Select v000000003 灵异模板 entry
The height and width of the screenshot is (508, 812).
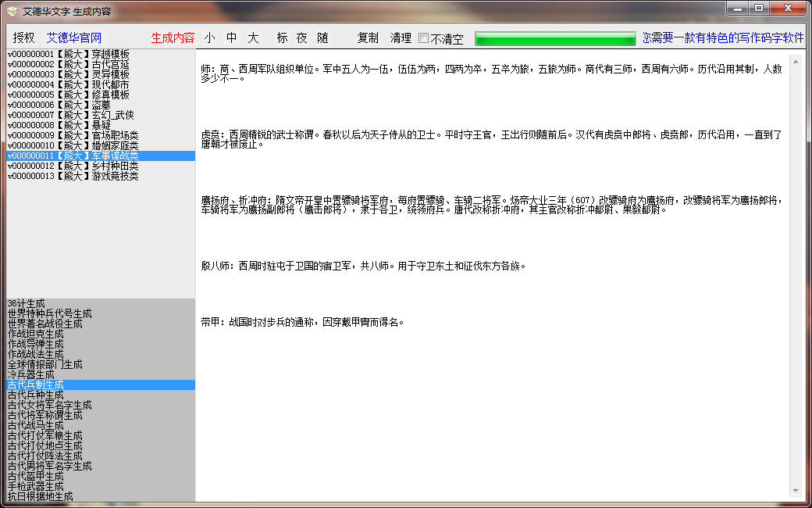click(101, 75)
